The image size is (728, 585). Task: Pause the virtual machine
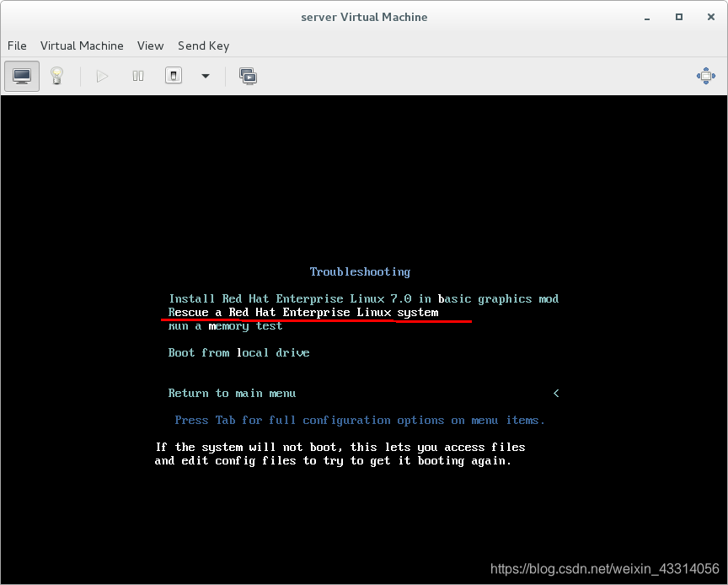coord(138,76)
